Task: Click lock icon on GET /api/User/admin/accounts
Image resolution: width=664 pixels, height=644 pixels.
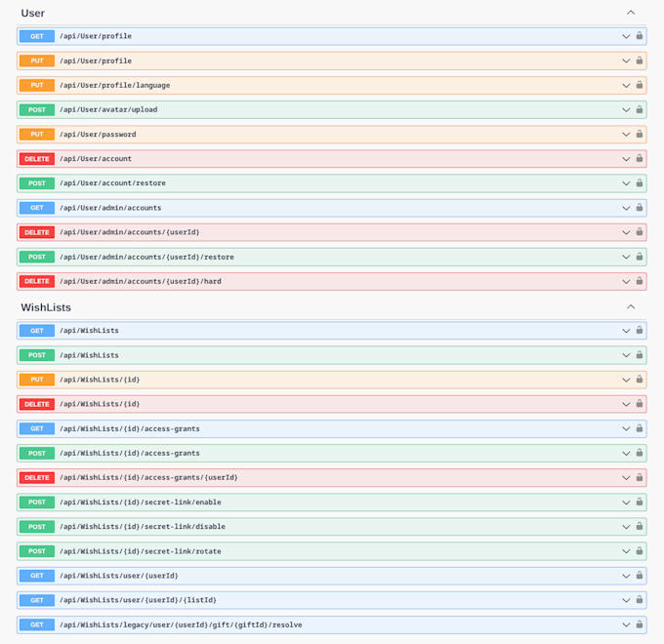Action: (x=639, y=207)
